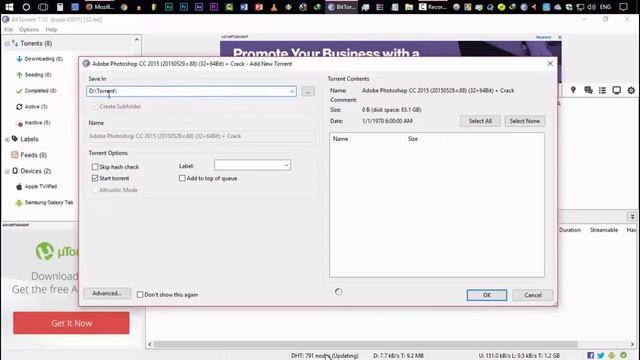Open the Options menu
This screenshot has width=640, height=360.
pyautogui.click(x=29, y=29)
